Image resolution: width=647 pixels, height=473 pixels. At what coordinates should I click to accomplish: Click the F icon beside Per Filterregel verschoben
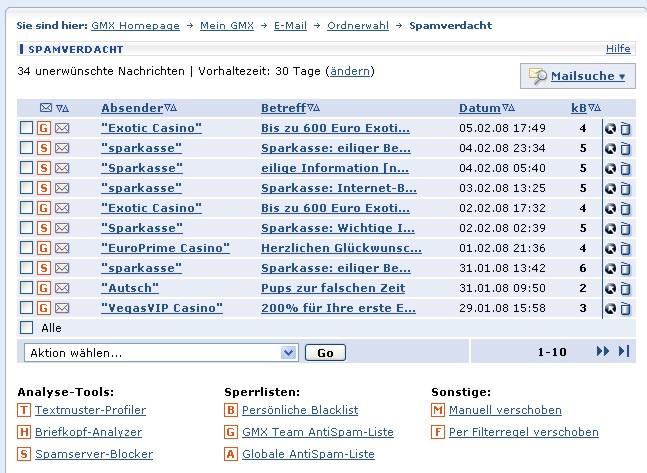coord(438,432)
